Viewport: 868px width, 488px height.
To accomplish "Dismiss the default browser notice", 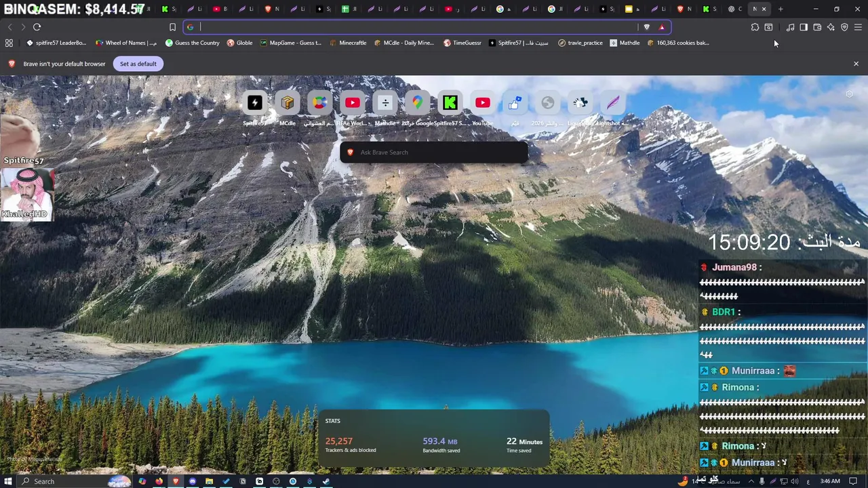I will (856, 64).
